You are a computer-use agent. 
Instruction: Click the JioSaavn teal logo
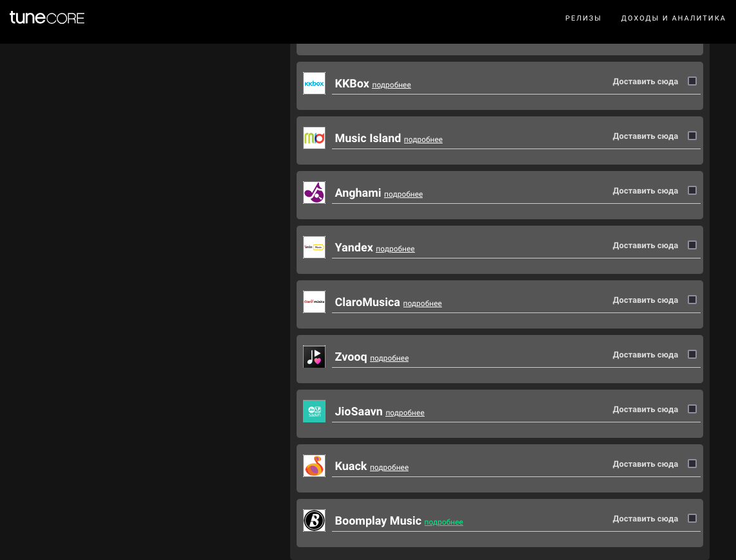[x=314, y=411]
